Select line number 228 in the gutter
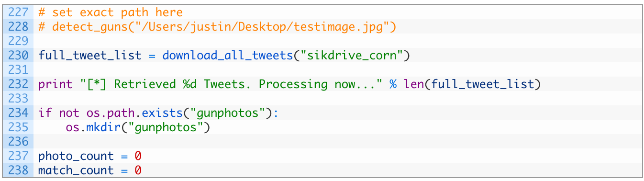This screenshot has width=644, height=181. pyautogui.click(x=18, y=27)
